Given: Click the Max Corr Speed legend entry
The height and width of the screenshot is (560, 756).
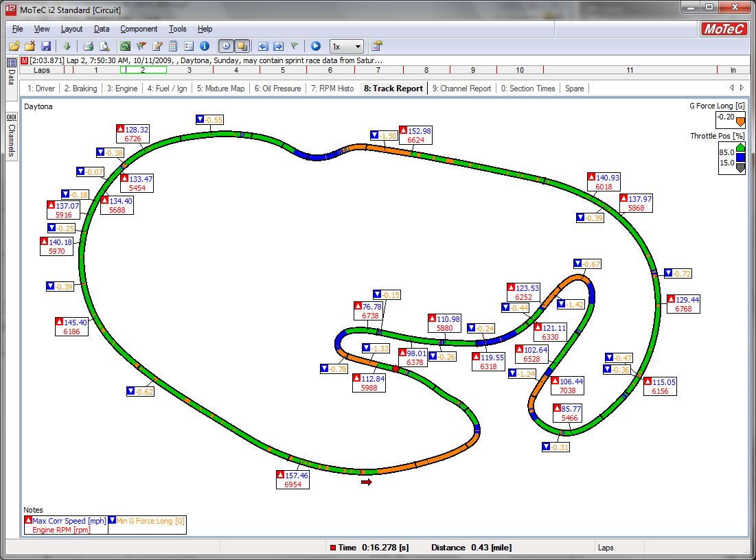Looking at the screenshot, I should point(66,525).
